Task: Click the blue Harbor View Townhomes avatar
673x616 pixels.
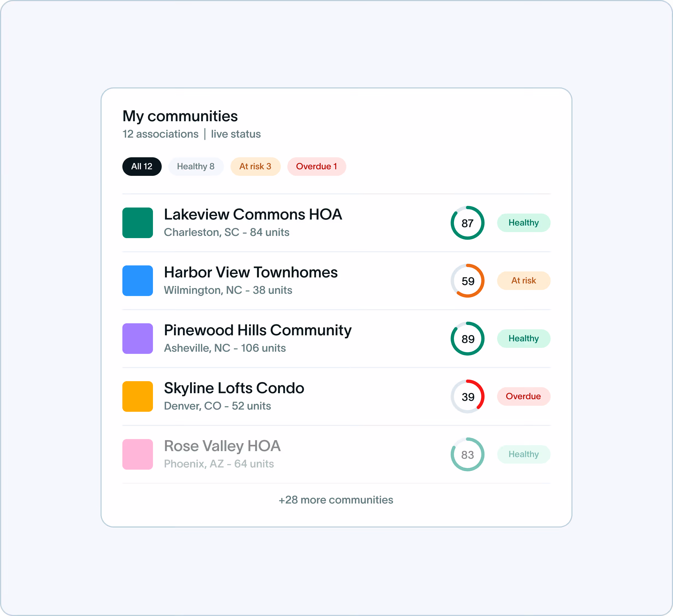Action: (138, 280)
